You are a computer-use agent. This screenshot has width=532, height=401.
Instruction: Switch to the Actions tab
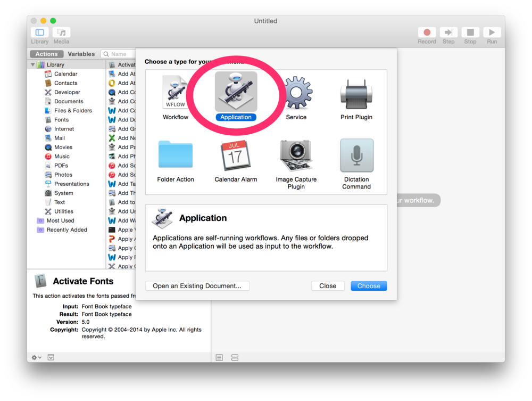click(x=46, y=54)
